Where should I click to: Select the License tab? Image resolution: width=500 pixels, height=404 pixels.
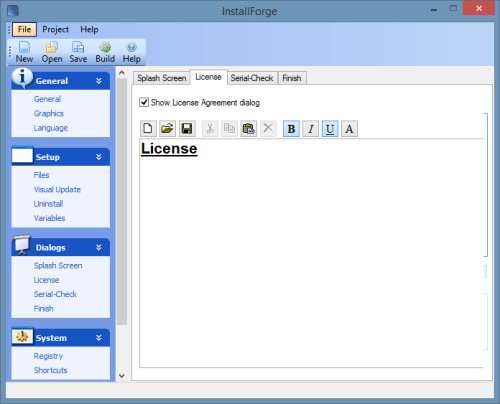tap(208, 77)
